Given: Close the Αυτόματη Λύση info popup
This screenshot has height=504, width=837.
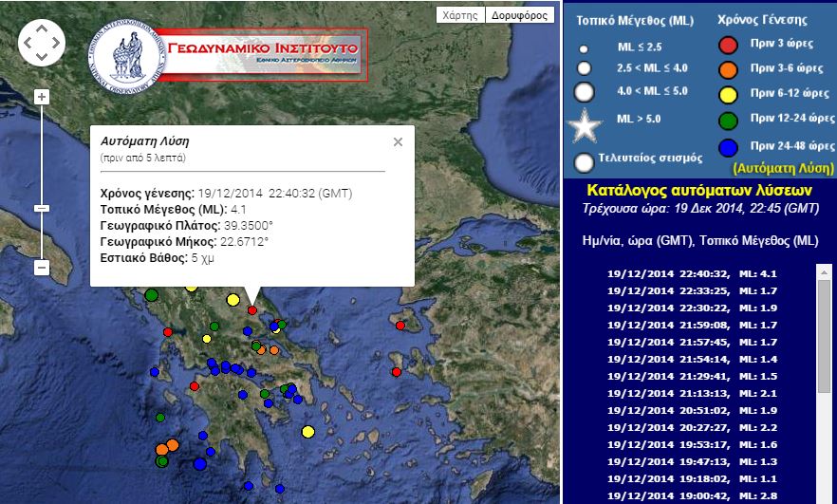Looking at the screenshot, I should [x=398, y=142].
